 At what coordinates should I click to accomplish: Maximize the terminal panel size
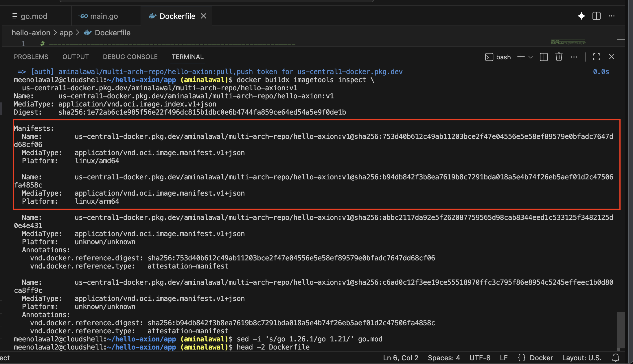click(x=597, y=57)
